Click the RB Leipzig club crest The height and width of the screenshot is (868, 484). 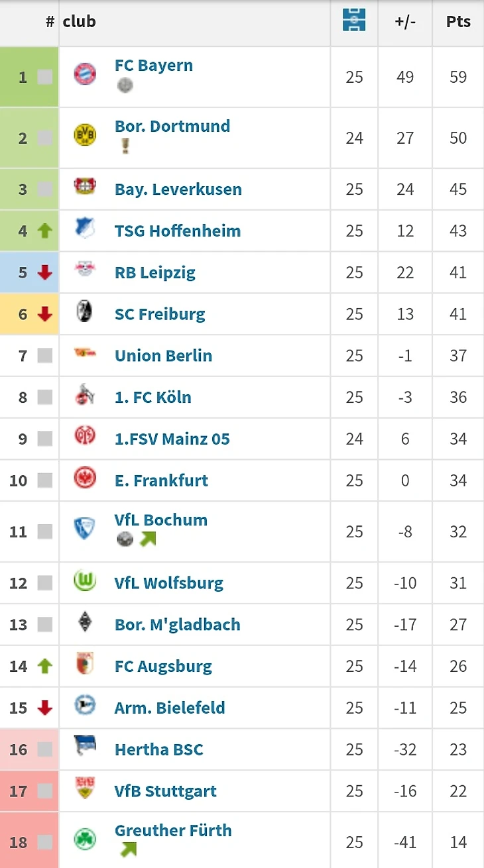85,270
